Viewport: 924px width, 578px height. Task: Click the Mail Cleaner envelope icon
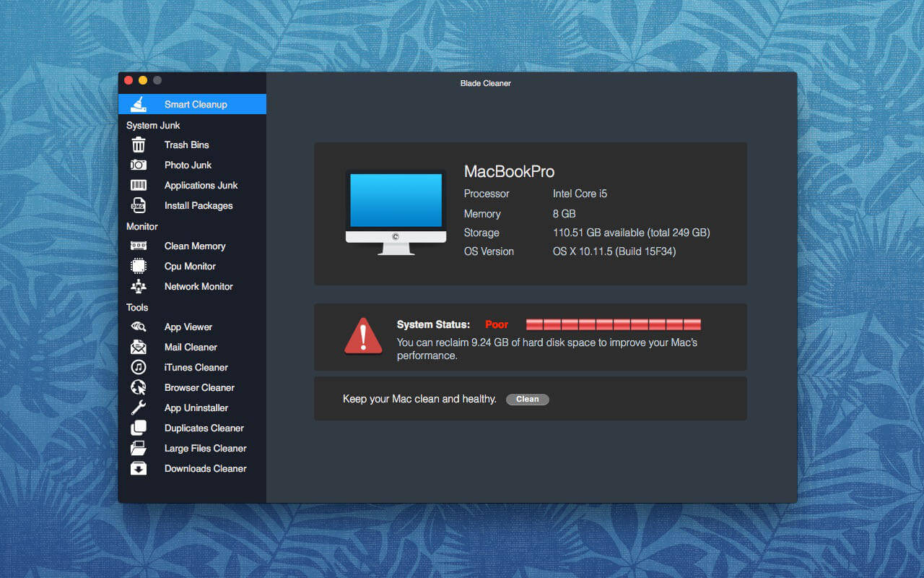(139, 347)
